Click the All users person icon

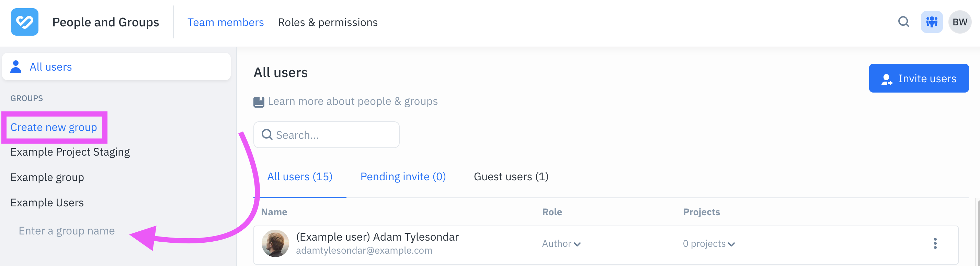point(15,66)
